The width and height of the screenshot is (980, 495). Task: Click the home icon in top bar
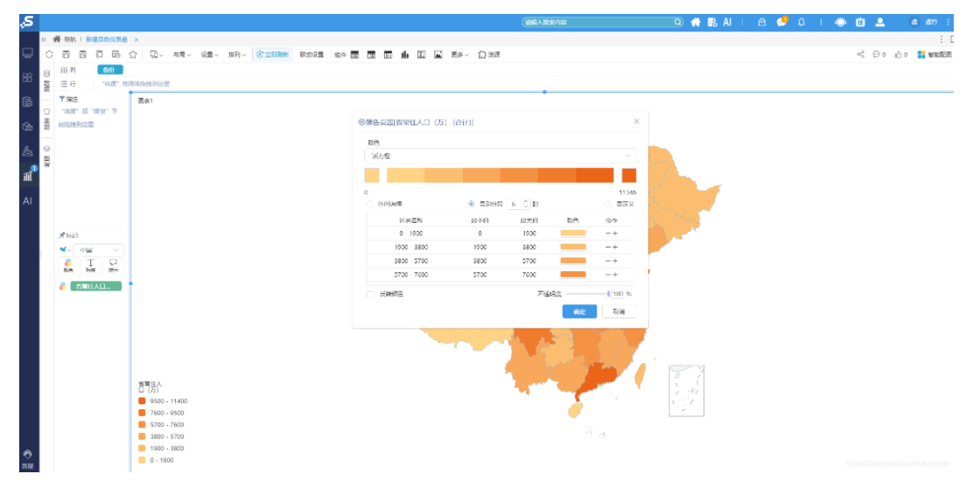696,22
